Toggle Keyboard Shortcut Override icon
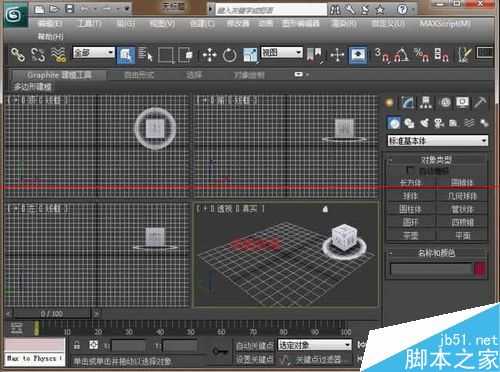This screenshot has width=500, height=372. [358, 55]
